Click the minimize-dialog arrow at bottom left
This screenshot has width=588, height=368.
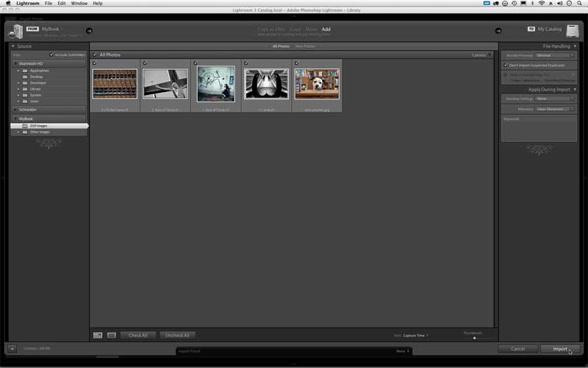click(12, 348)
